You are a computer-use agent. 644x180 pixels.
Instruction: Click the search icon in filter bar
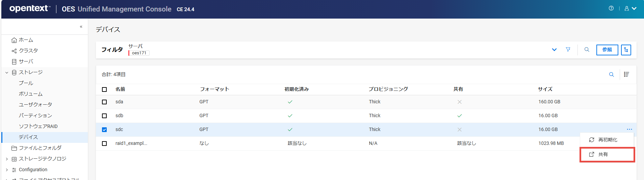[587, 50]
